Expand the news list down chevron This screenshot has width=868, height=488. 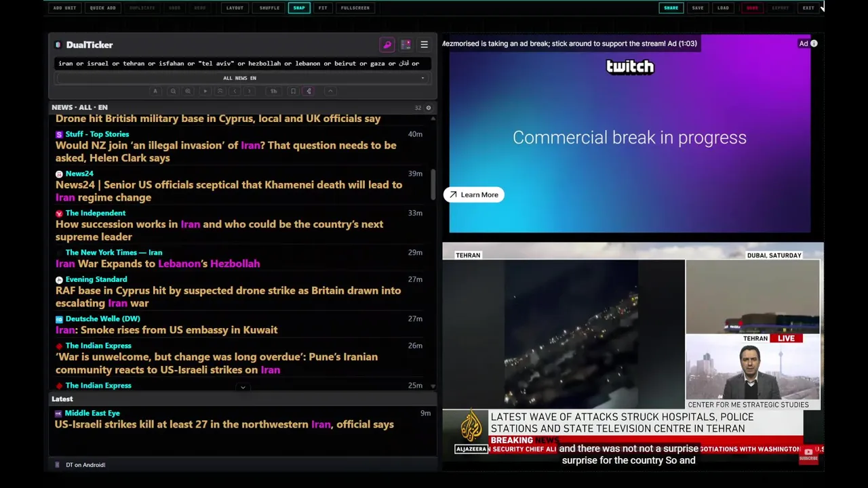click(x=243, y=388)
